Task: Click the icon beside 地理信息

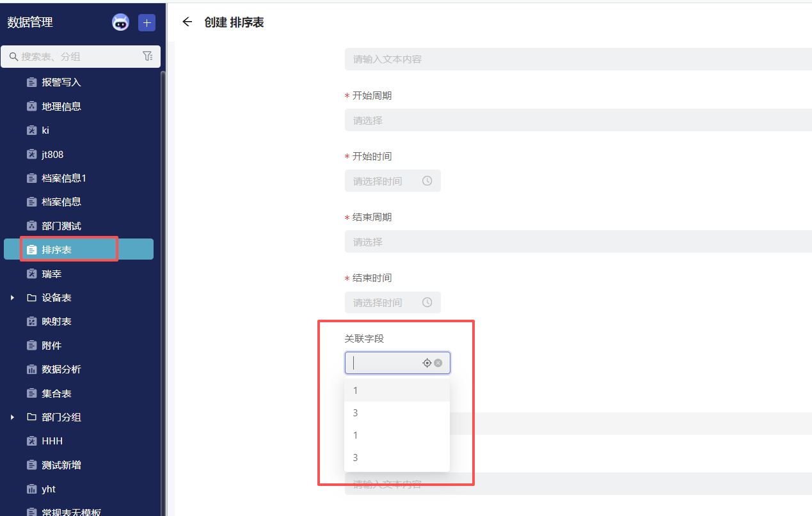Action: [31, 106]
